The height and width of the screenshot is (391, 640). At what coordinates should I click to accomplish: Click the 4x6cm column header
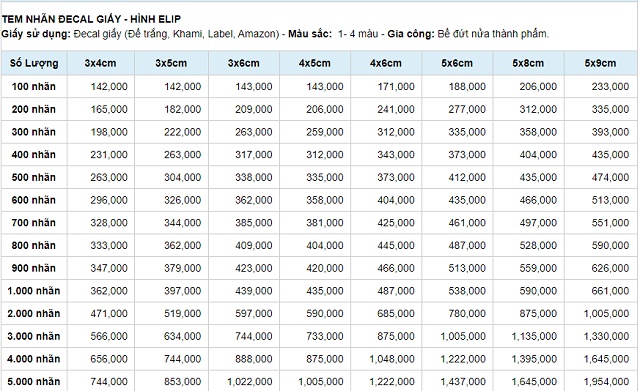(386, 63)
